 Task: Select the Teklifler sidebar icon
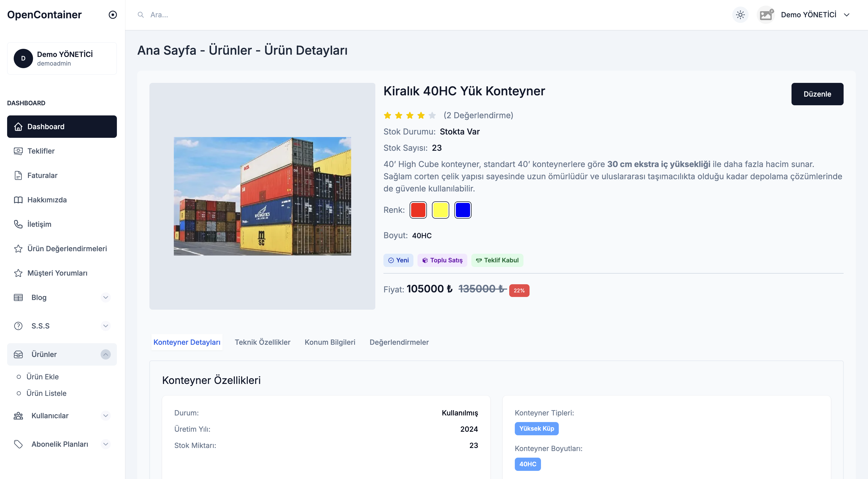19,151
